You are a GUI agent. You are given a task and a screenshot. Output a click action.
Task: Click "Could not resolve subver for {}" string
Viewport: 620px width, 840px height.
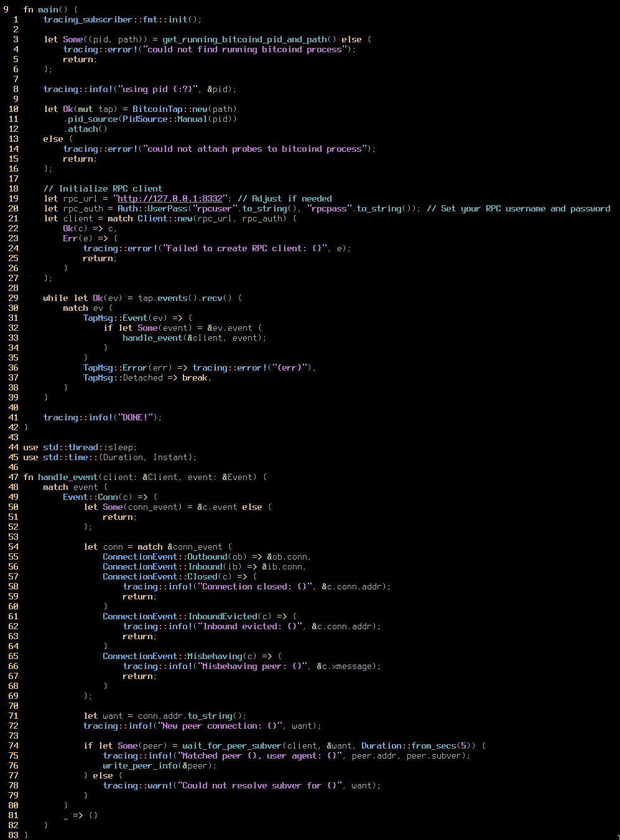click(259, 785)
